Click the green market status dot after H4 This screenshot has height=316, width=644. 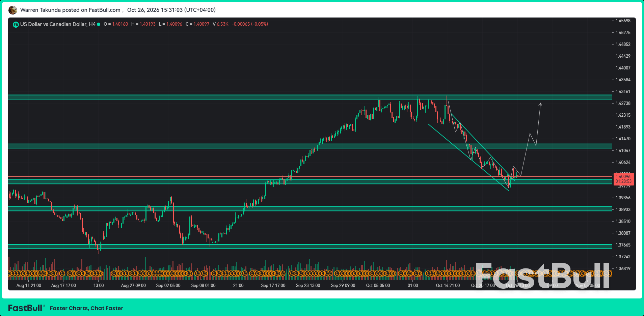[99, 24]
